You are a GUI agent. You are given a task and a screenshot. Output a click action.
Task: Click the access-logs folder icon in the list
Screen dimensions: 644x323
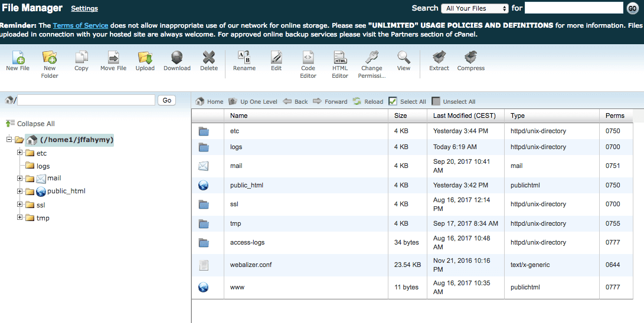(x=204, y=243)
